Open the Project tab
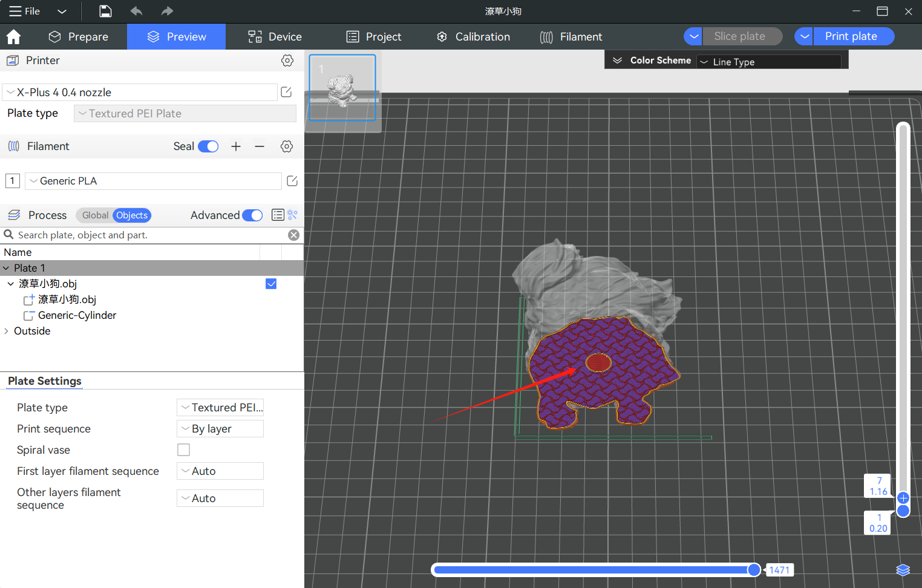 tap(374, 37)
